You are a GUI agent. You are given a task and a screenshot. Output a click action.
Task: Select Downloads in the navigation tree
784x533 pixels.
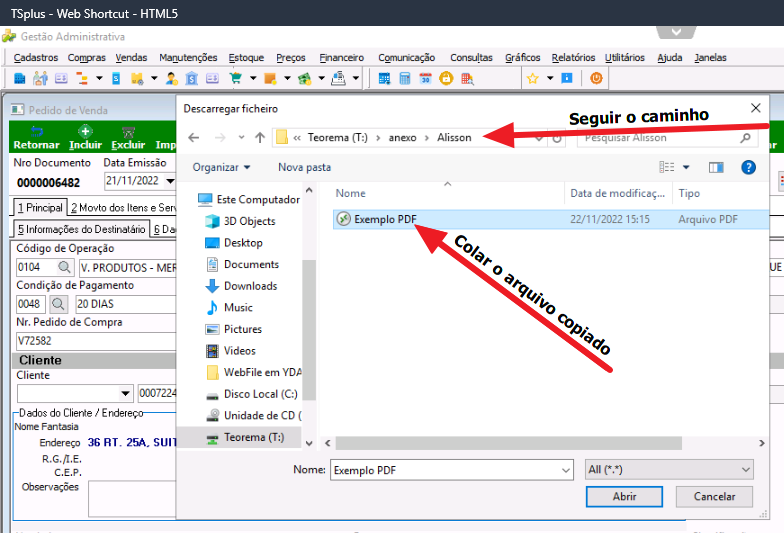pyautogui.click(x=250, y=286)
